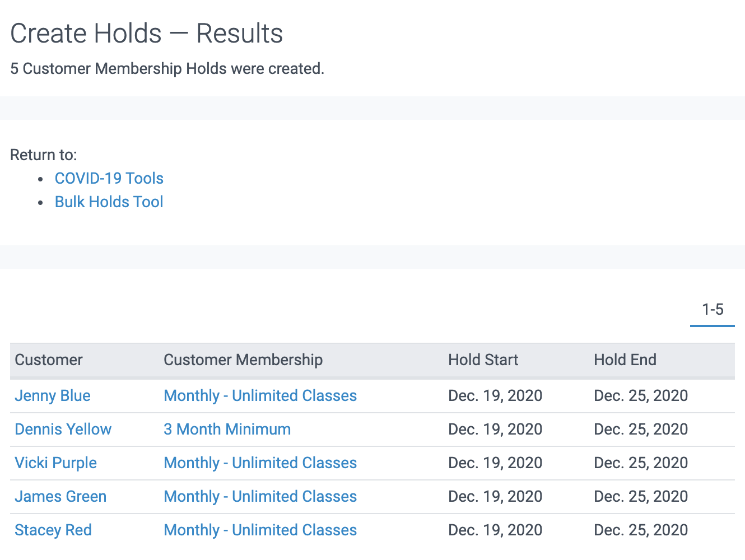Click the Hold End column header
The height and width of the screenshot is (560, 745).
(625, 360)
